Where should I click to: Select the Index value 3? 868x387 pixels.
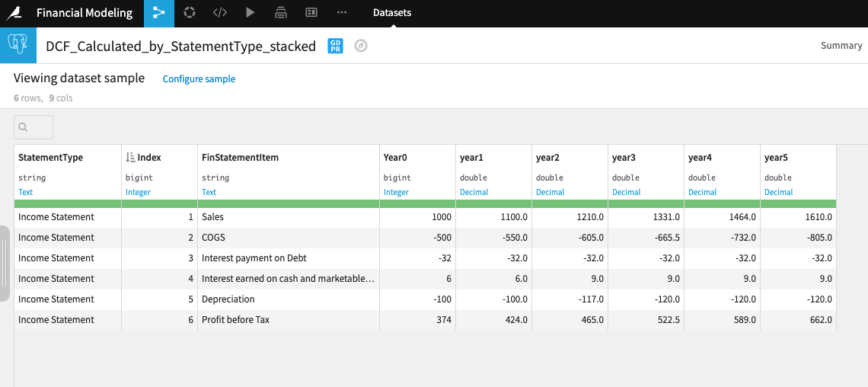(159, 258)
